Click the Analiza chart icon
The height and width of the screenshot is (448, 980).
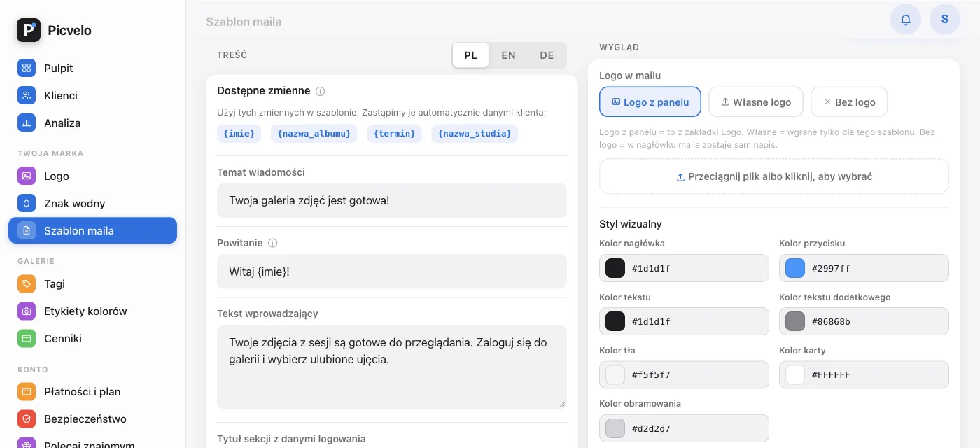(x=27, y=123)
